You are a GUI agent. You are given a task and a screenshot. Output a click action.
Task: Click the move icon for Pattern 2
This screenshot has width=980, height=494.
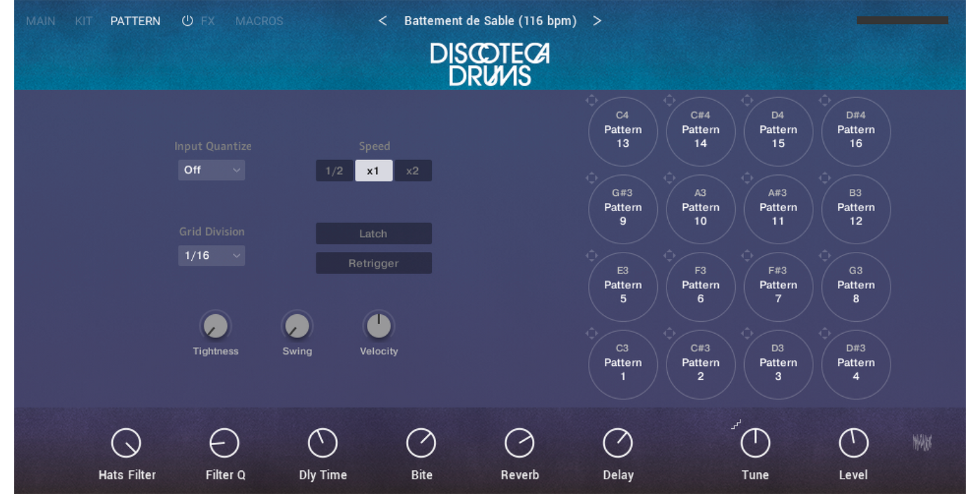coord(669,333)
